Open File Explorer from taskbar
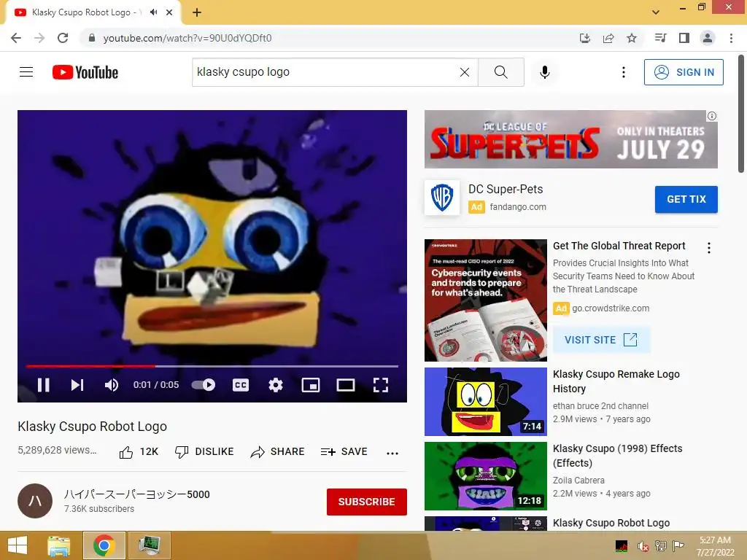The height and width of the screenshot is (560, 747). 59,545
